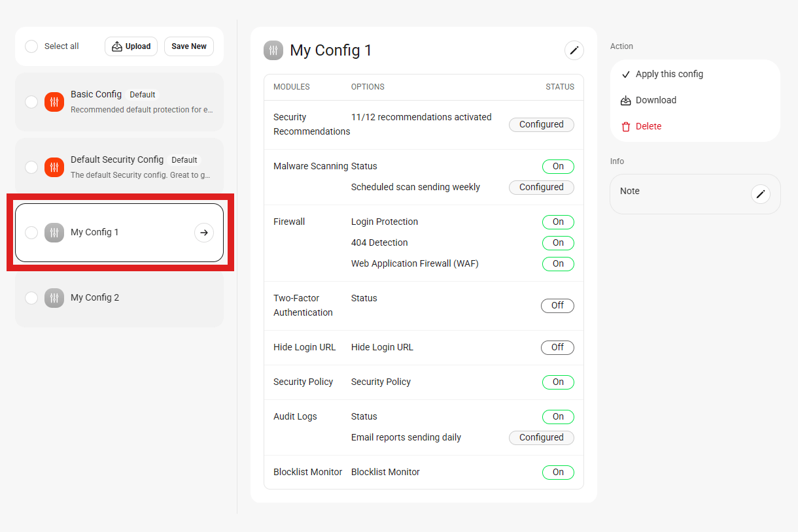Click Email reports Configured badge
Image resolution: width=798 pixels, height=532 pixels.
542,438
